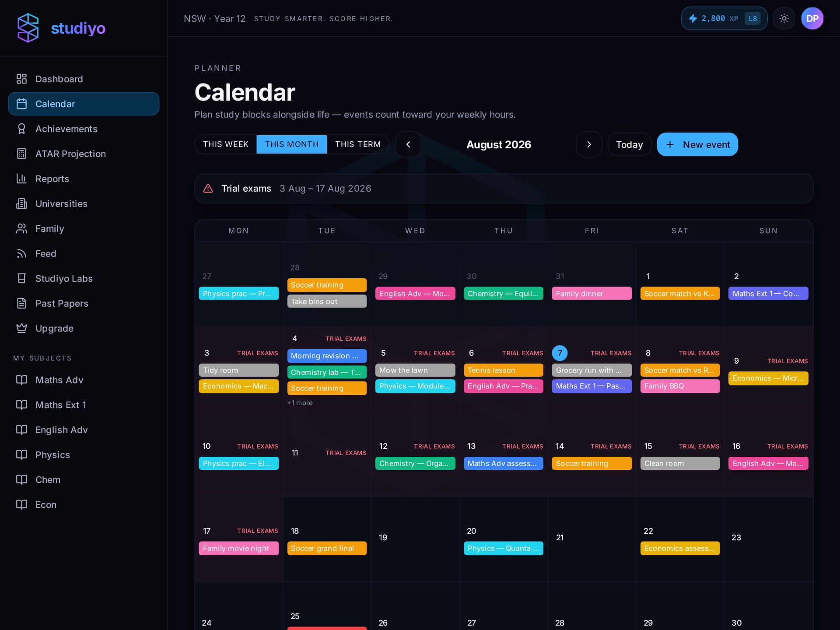Open the Grocery run event on August 7
This screenshot has width=840, height=630.
591,370
